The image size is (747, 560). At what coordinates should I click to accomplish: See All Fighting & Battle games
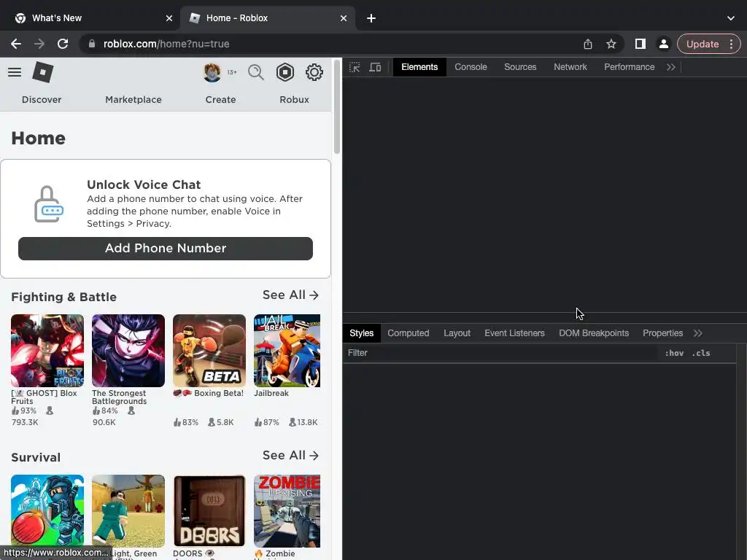(x=290, y=295)
